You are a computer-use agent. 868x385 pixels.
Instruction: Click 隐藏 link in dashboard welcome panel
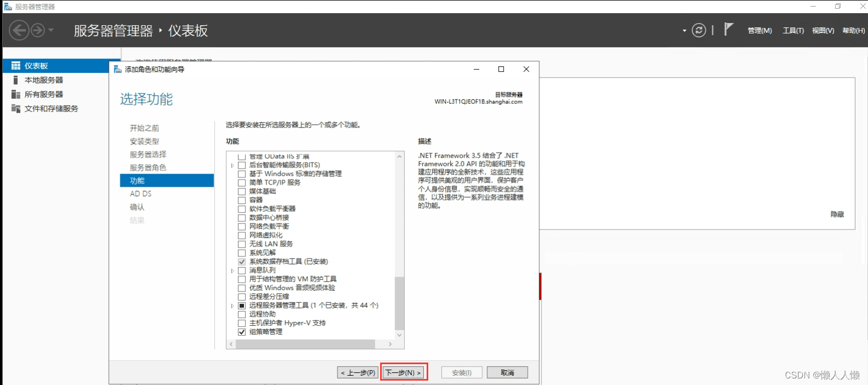837,214
